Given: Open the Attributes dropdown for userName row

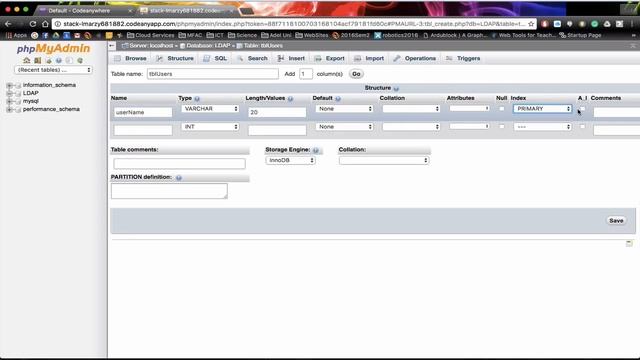Looking at the screenshot, I should coord(469,109).
